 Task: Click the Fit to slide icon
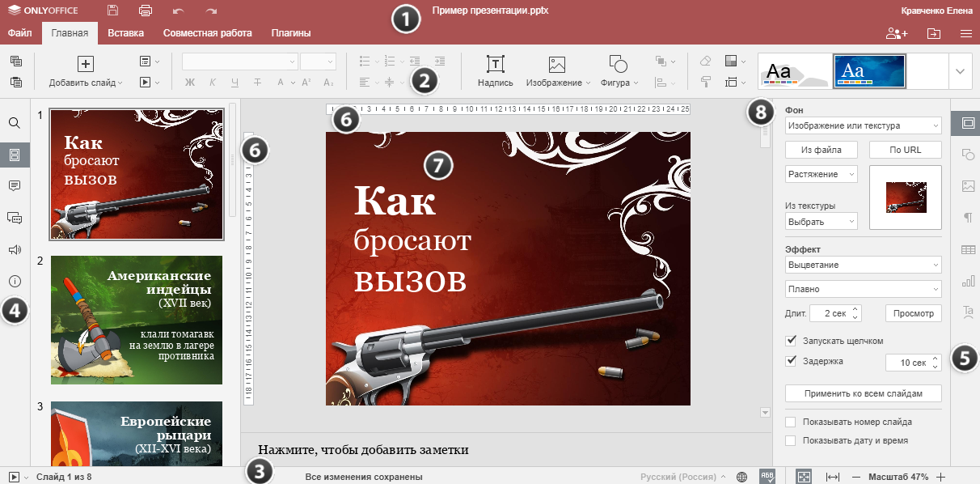tap(803, 477)
